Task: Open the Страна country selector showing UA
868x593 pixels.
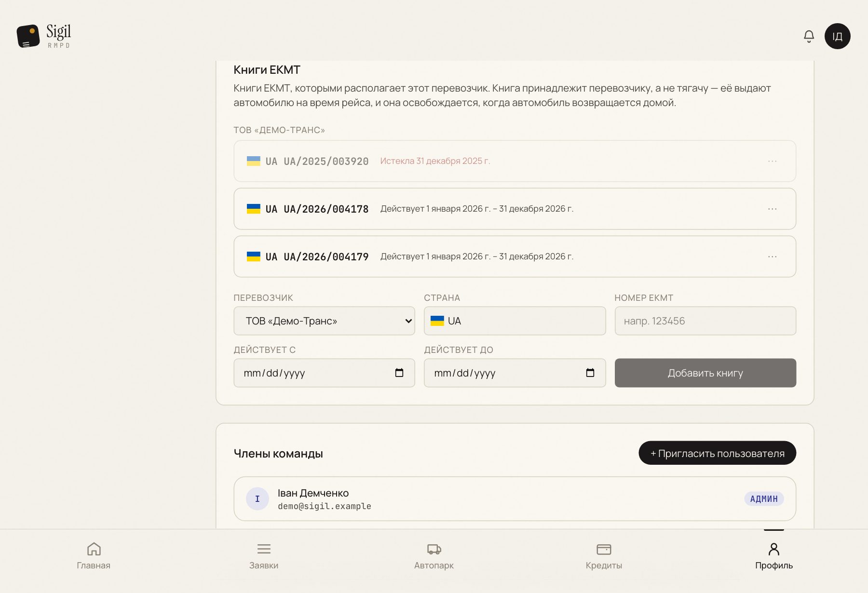Action: 515,321
